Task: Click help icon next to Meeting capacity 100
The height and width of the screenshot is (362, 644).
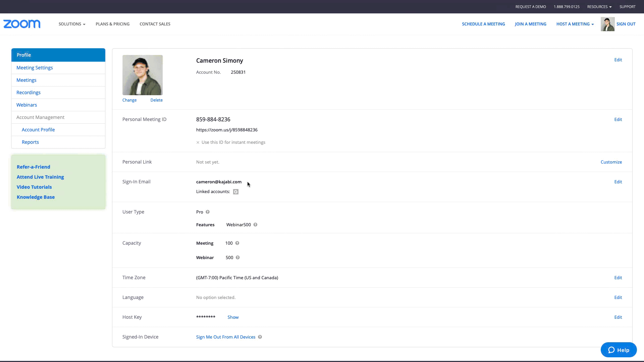Action: [x=237, y=243]
